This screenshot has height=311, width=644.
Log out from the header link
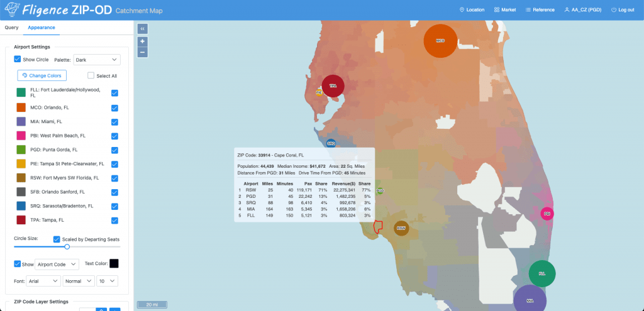click(x=623, y=10)
